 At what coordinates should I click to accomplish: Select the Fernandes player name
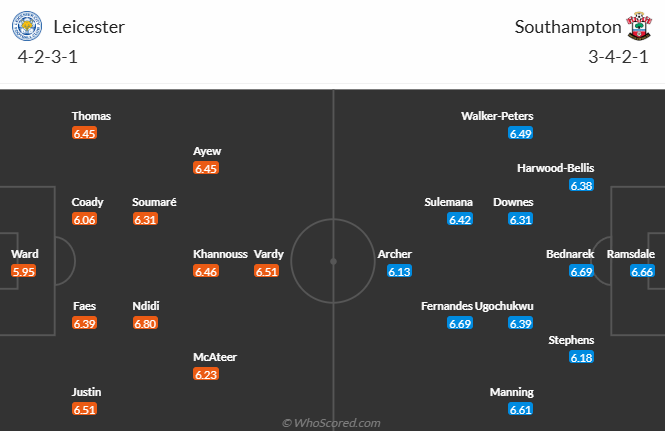pyautogui.click(x=447, y=306)
